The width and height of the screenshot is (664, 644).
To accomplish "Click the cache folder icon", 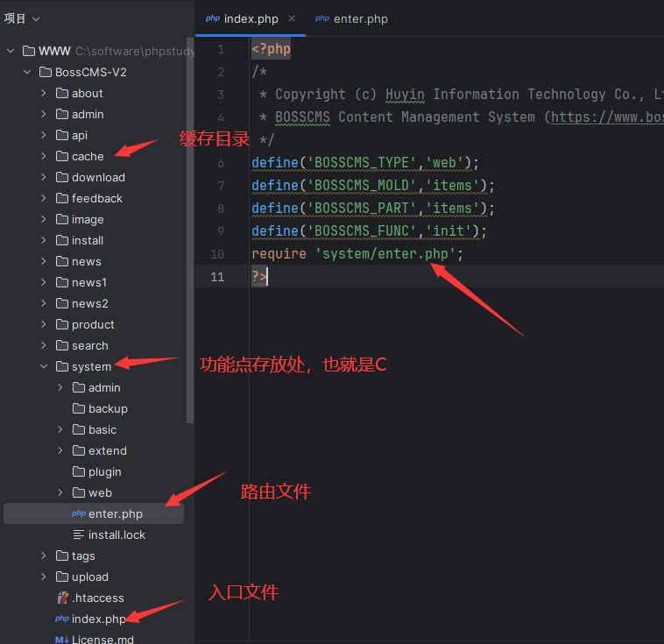I will point(62,156).
